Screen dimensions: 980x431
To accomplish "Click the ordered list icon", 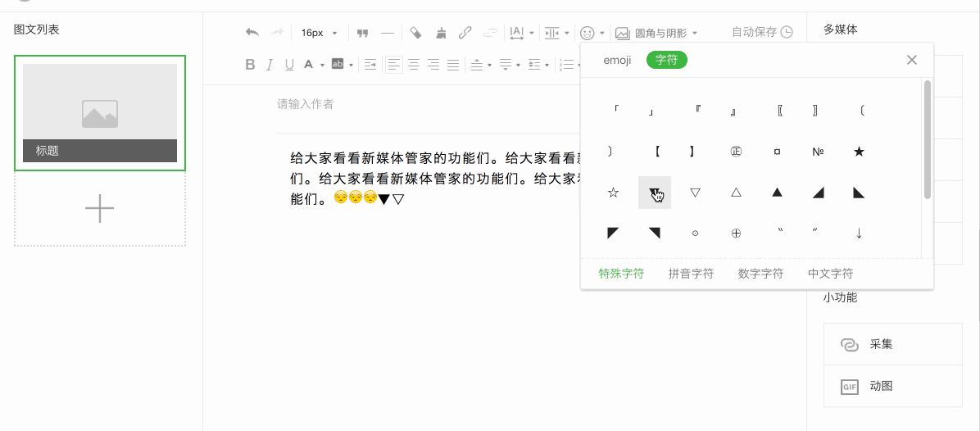I will (x=565, y=64).
